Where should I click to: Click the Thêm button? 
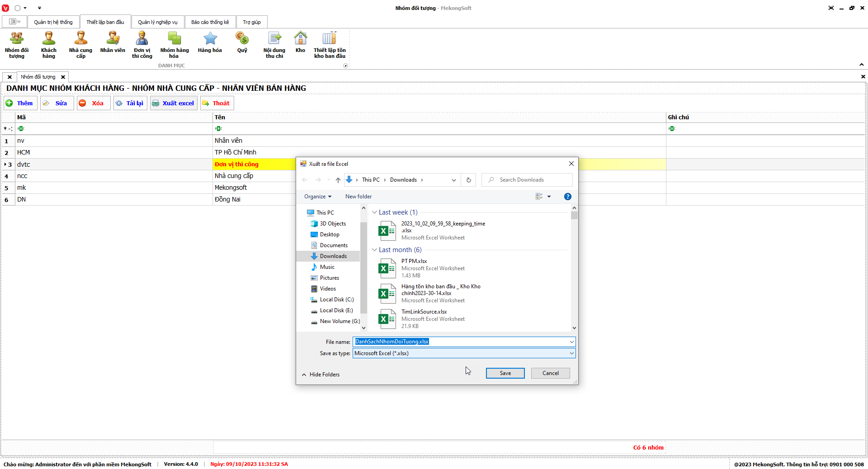19,103
